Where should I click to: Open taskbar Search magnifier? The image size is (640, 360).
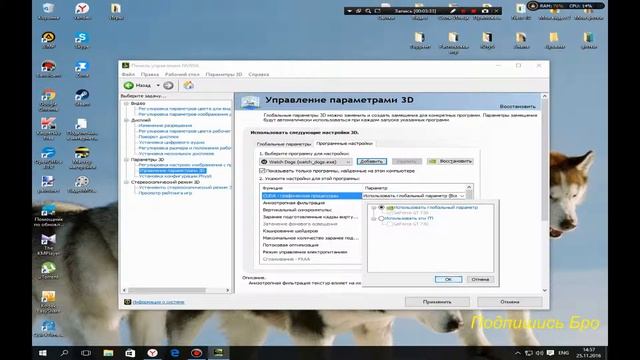point(64,353)
